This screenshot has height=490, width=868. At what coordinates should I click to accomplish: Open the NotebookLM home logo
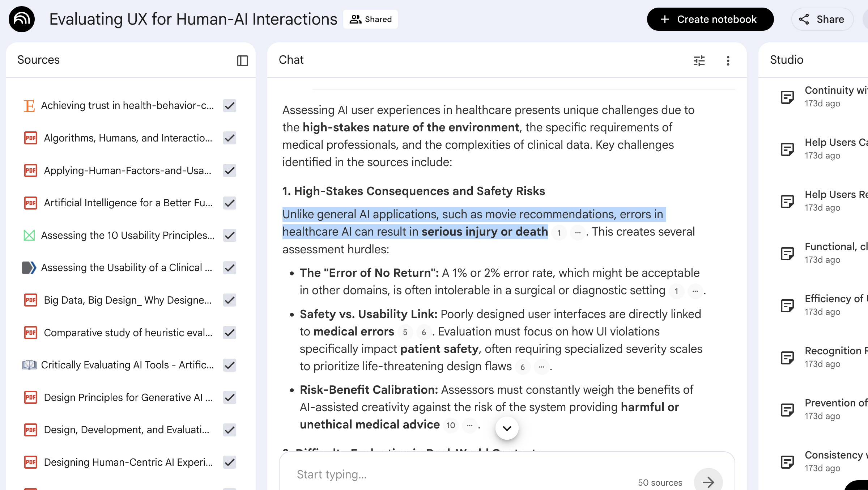click(x=22, y=19)
